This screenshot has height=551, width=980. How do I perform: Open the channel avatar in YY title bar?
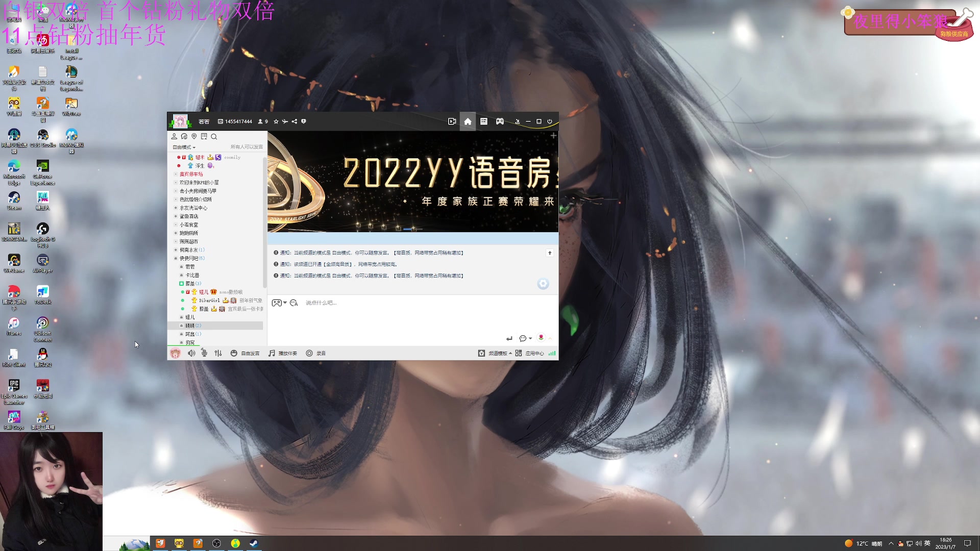pyautogui.click(x=180, y=121)
